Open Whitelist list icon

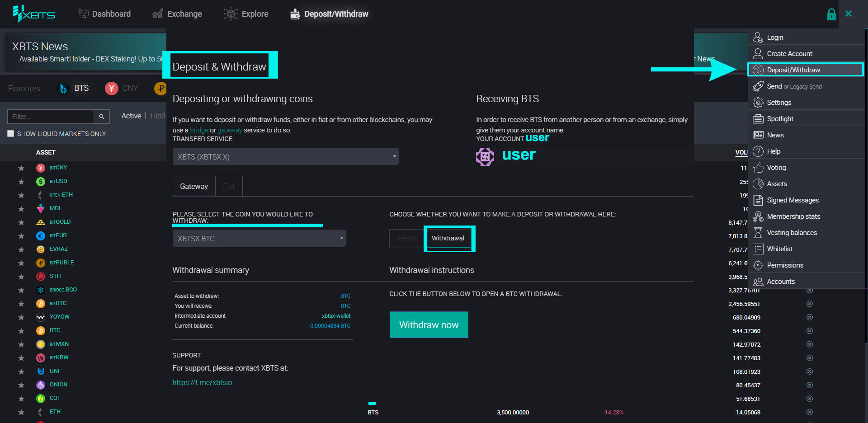click(x=758, y=249)
